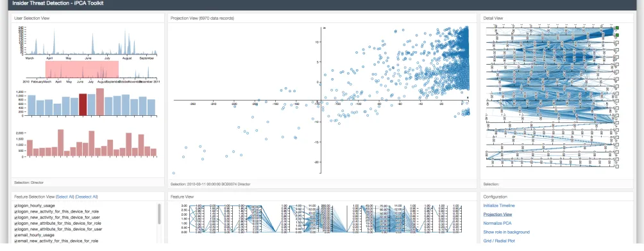
Task: Click the Normalize PCA link
Action: 497,223
